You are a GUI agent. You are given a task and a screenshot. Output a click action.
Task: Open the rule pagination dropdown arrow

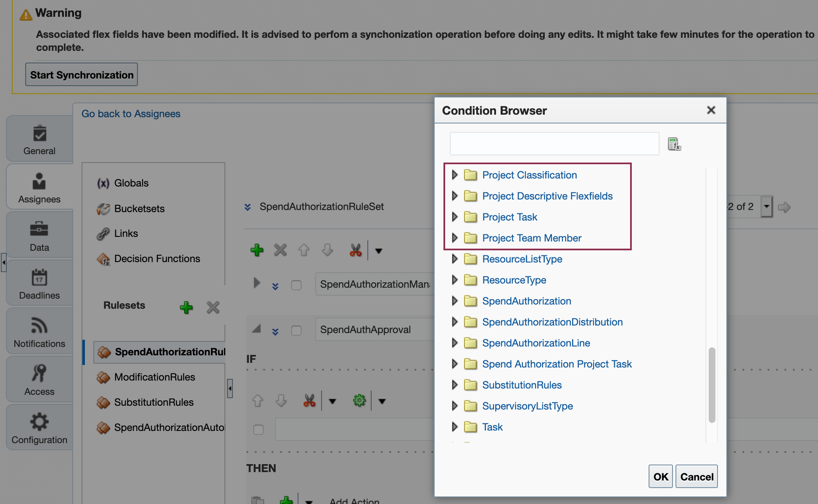[767, 207]
